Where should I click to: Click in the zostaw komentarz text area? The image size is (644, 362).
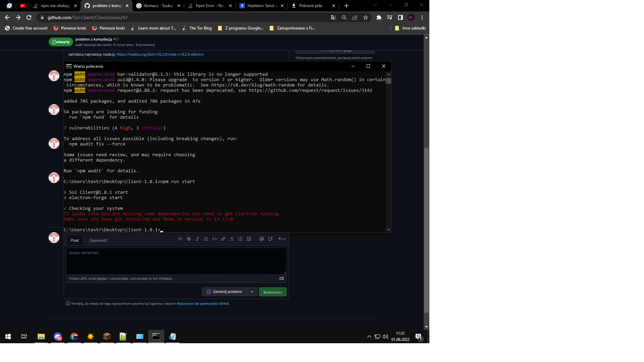176,261
